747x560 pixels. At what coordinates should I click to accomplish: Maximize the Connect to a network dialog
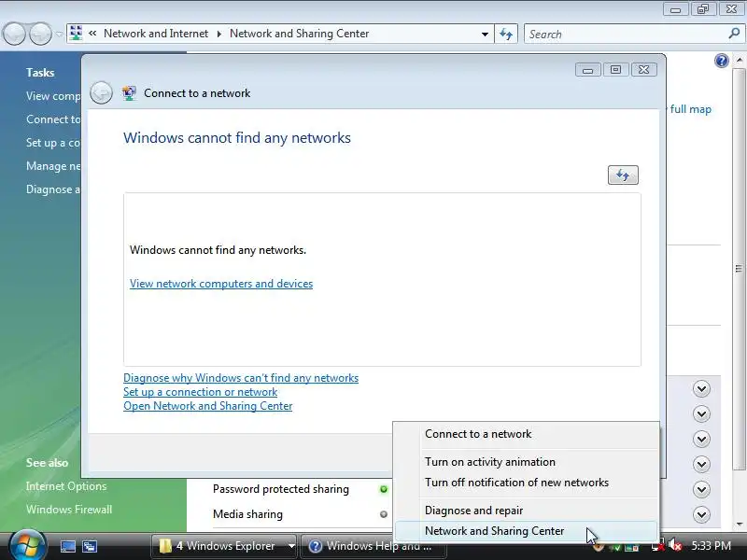tap(615, 69)
